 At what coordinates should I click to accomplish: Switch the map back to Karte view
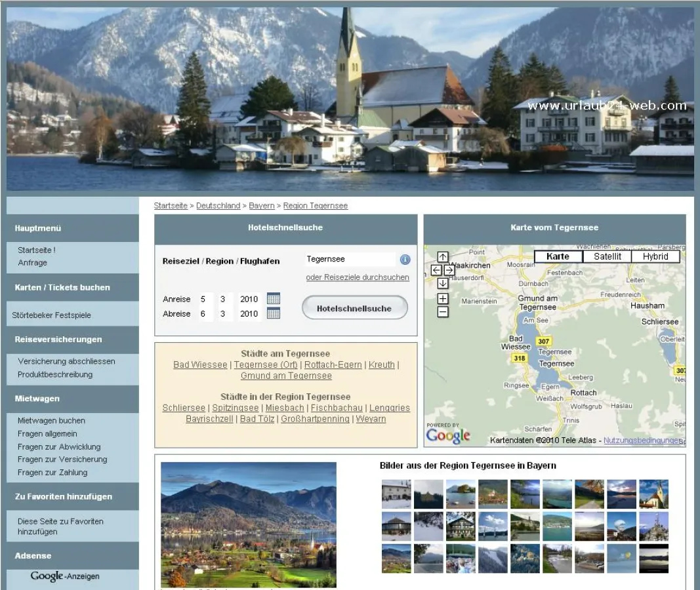point(558,256)
